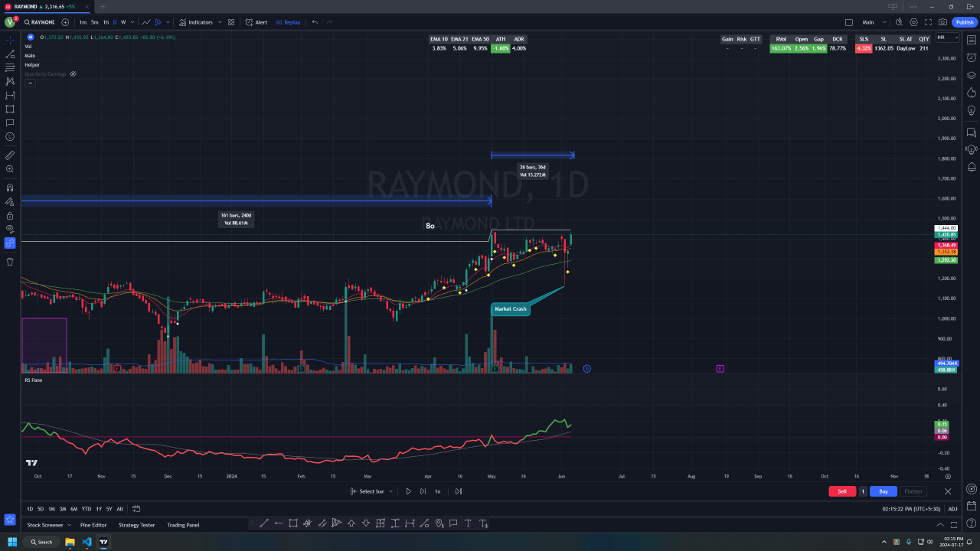980x551 pixels.
Task: Click the blue Publish button
Action: 965,22
